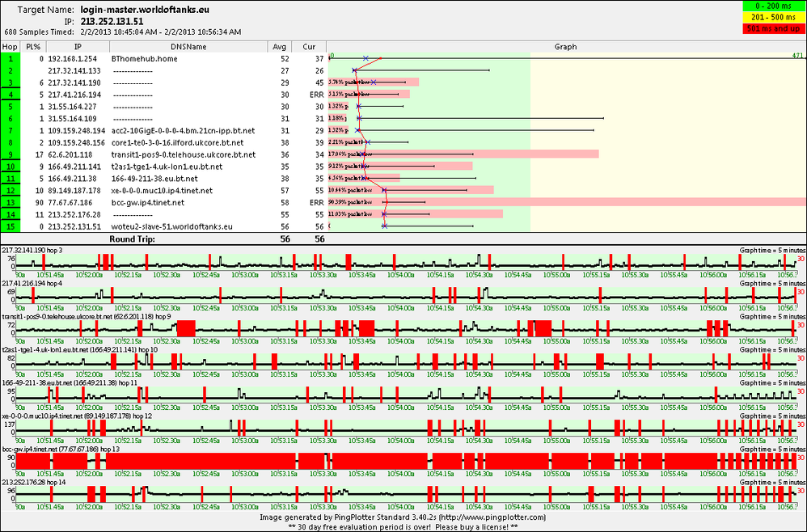Screen dimensions: 807x532
Task: Click the target IP 213.252.131.51 in header
Action: click(112, 22)
